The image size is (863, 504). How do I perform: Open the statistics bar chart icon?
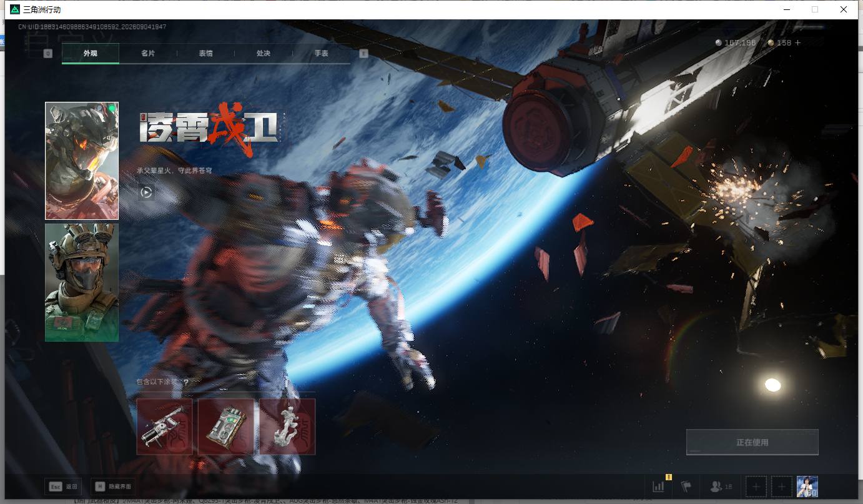[x=659, y=487]
